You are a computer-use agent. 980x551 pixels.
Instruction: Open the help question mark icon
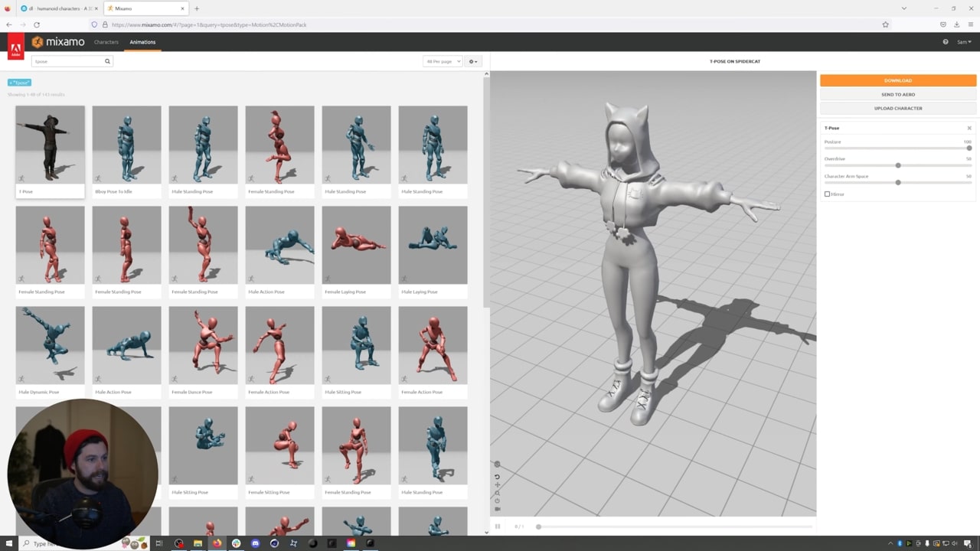pos(946,42)
